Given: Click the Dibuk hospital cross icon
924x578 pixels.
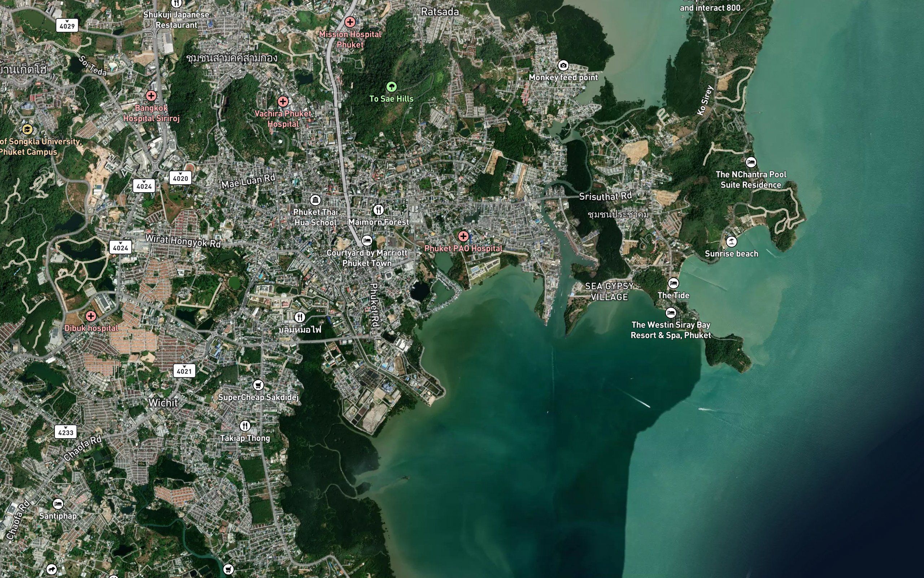Looking at the screenshot, I should [91, 316].
